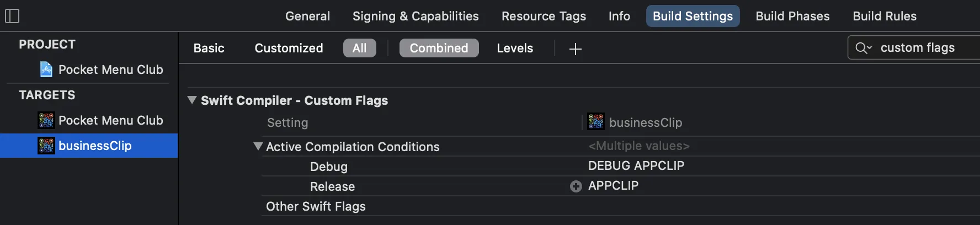Click the businessClip column header icon

[596, 122]
